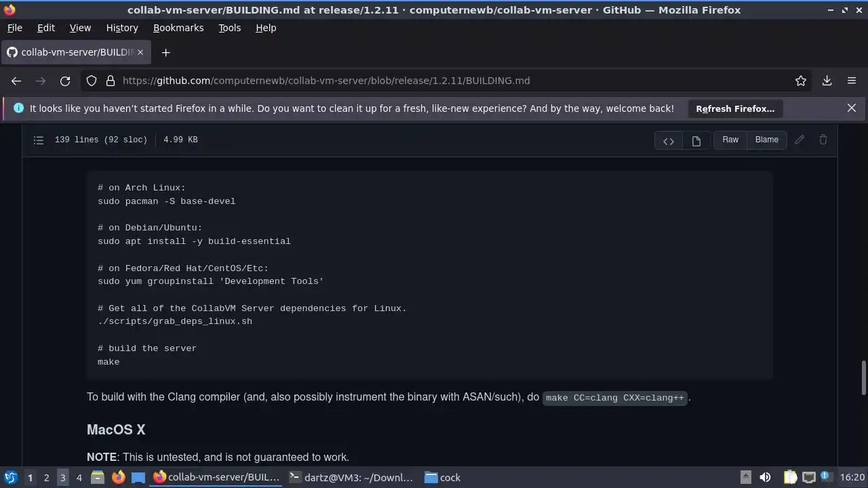
Task: Click the show desktop taskbar icon
Action: coord(138,477)
